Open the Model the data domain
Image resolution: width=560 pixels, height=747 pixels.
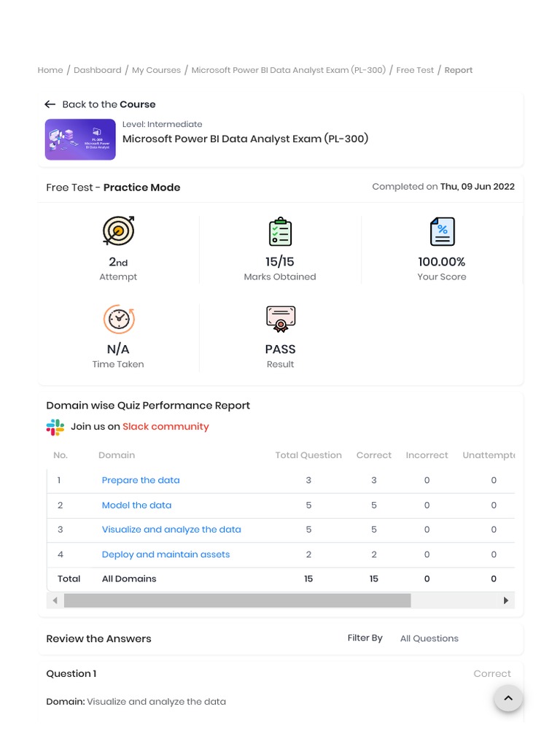[136, 505]
